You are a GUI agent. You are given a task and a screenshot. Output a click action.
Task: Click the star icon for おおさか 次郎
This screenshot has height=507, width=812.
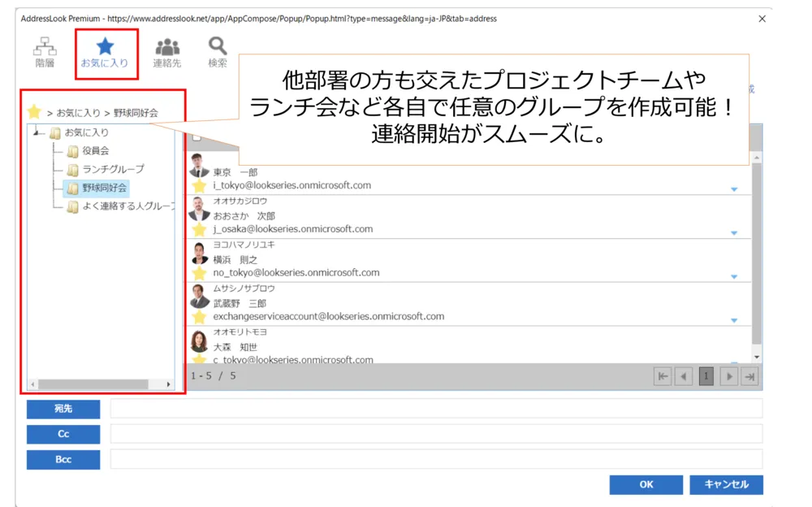point(199,230)
